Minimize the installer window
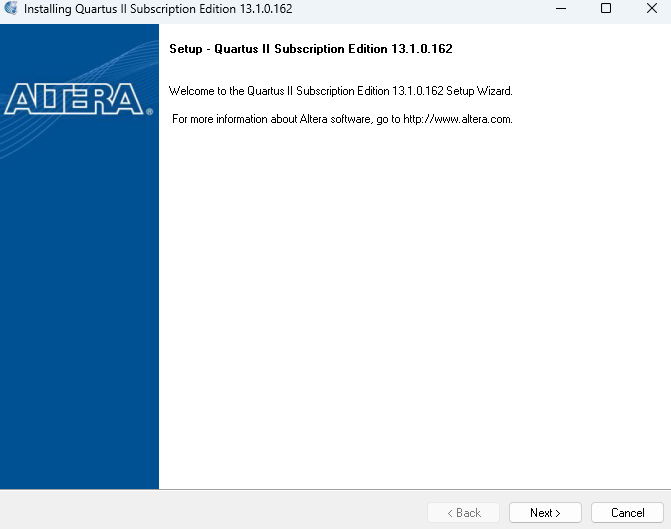The height and width of the screenshot is (529, 671). click(561, 9)
